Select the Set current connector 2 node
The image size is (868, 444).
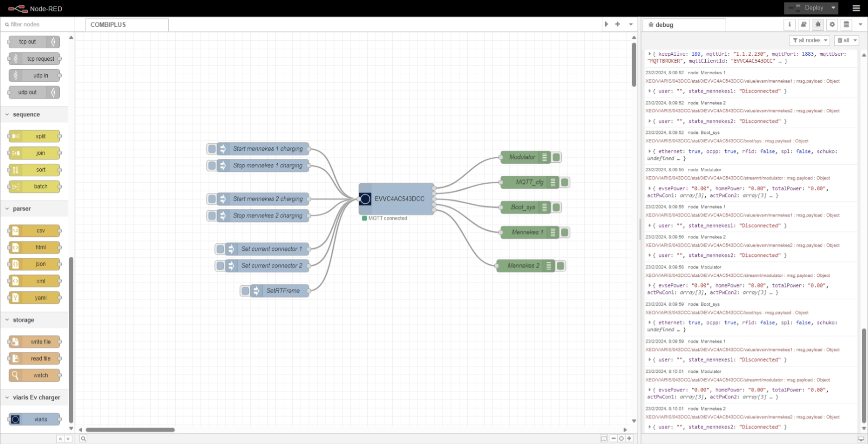point(267,266)
